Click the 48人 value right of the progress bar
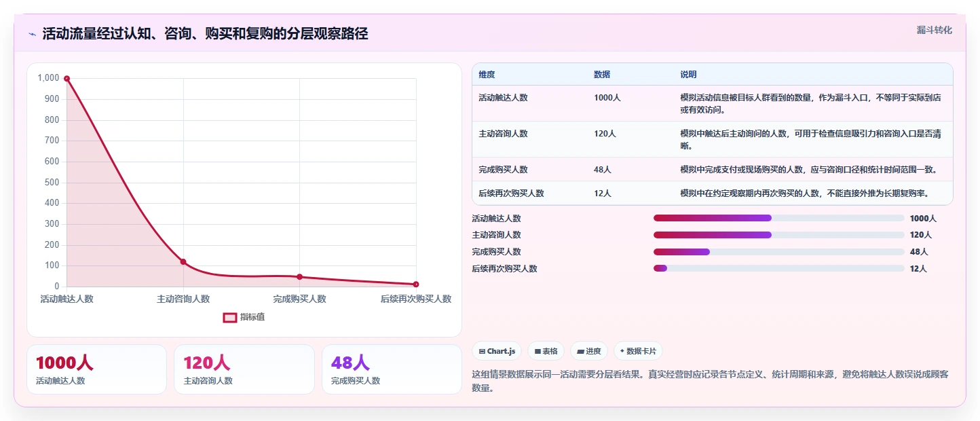980x421 pixels. coord(919,252)
